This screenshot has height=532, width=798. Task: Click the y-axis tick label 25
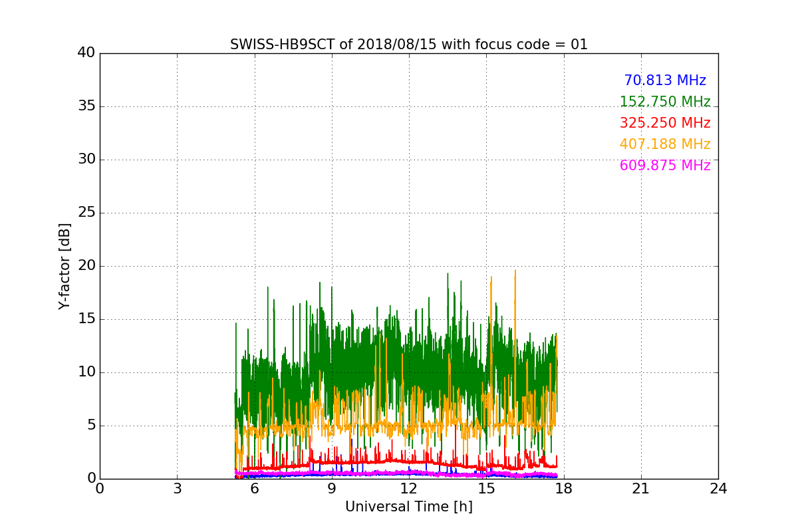[86, 213]
